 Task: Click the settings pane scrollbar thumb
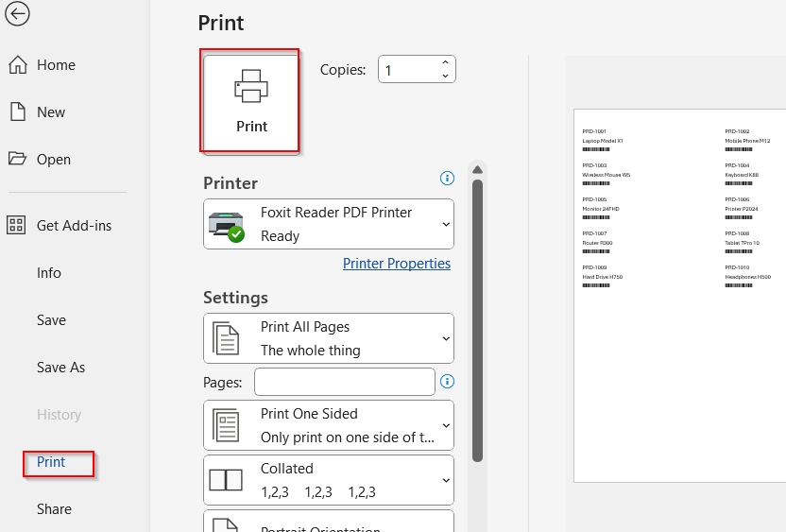click(x=477, y=321)
